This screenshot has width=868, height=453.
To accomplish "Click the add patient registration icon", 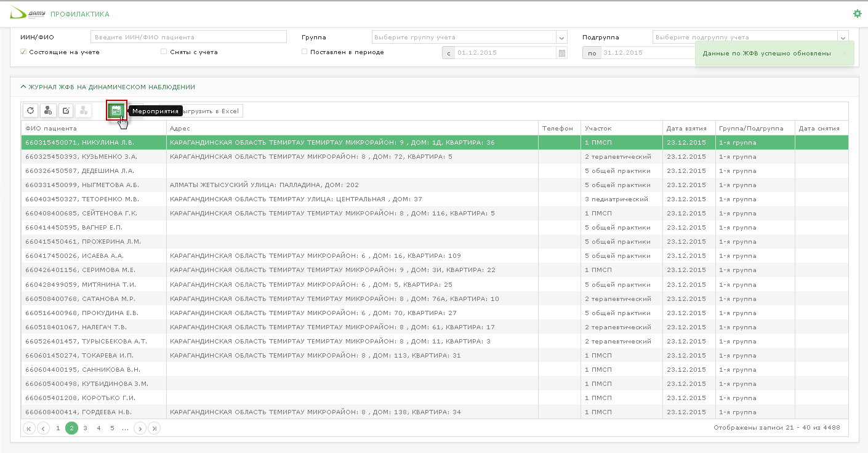I will [x=48, y=111].
